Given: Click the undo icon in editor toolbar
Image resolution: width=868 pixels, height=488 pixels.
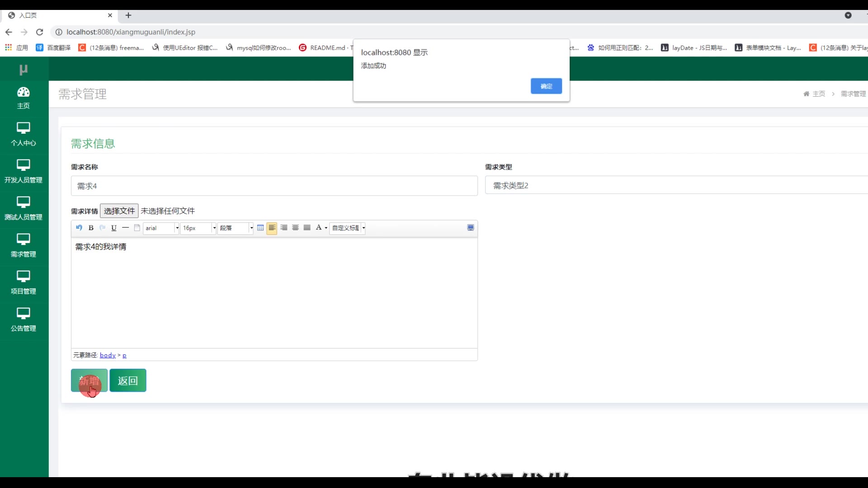Looking at the screenshot, I should [79, 228].
